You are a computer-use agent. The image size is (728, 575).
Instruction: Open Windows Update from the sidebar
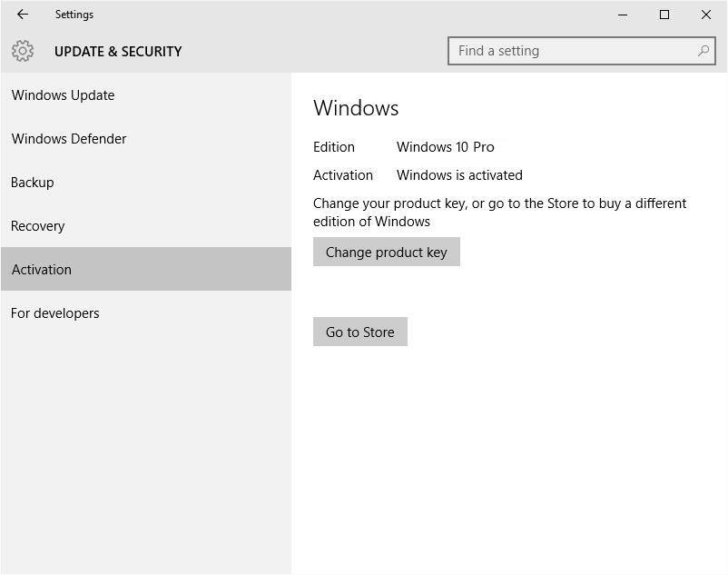pos(63,95)
